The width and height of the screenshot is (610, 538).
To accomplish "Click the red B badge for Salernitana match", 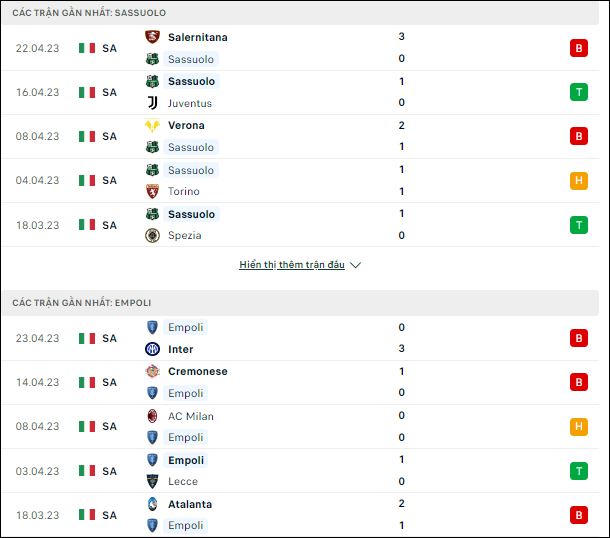I will tap(578, 48).
